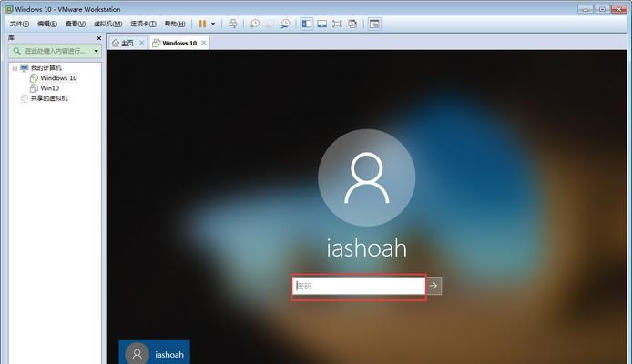
Task: Close the Windows 10 tab
Action: [x=204, y=43]
